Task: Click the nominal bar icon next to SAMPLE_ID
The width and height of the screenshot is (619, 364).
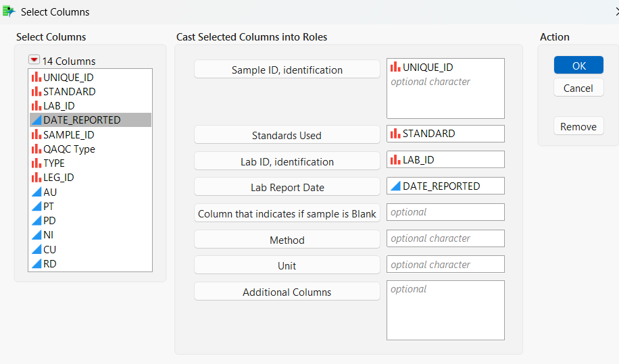Action: [36, 134]
